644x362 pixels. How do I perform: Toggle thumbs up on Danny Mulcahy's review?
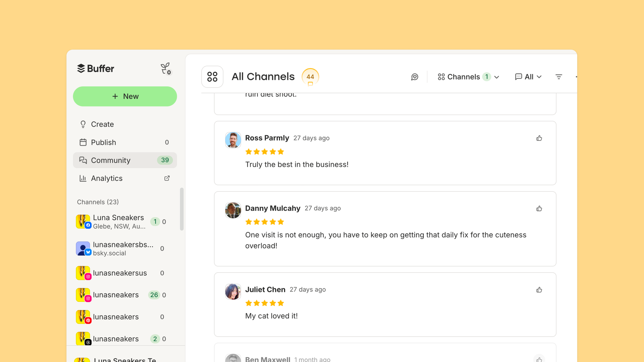point(539,208)
